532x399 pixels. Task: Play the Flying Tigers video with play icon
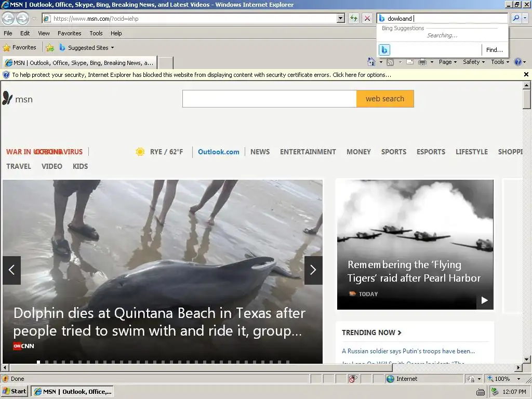pos(485,300)
